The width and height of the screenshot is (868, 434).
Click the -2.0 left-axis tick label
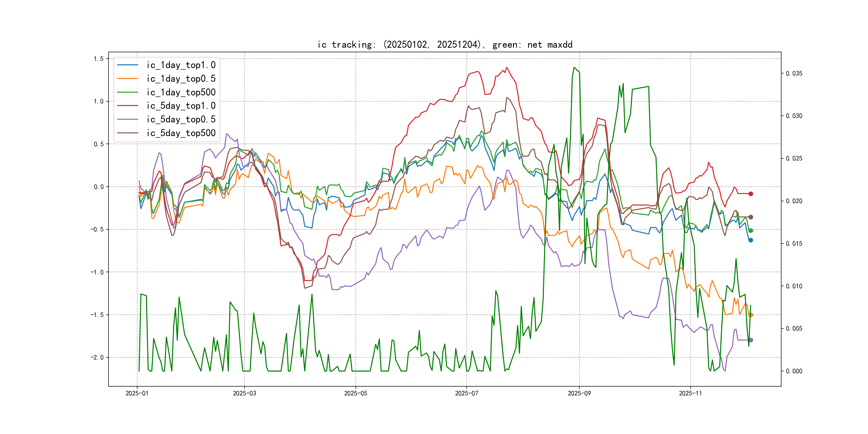(x=97, y=357)
